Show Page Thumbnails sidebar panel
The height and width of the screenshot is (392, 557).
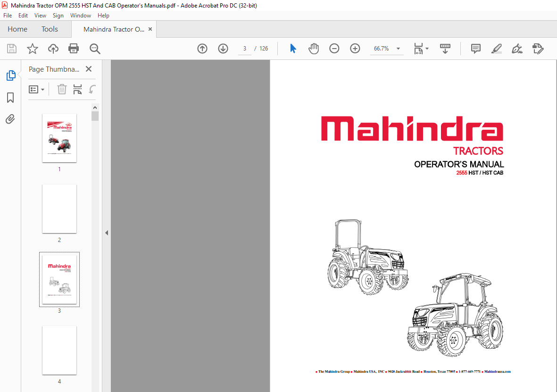click(x=11, y=75)
